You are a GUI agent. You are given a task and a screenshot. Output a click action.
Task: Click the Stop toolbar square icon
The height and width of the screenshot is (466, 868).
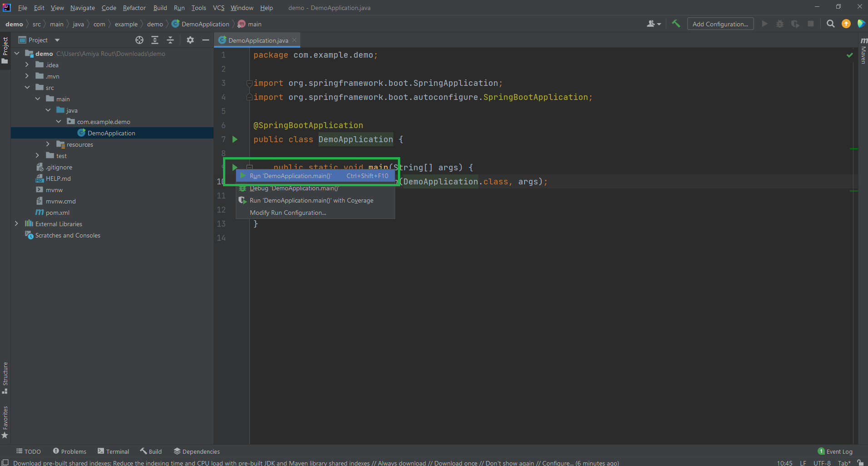pyautogui.click(x=811, y=24)
